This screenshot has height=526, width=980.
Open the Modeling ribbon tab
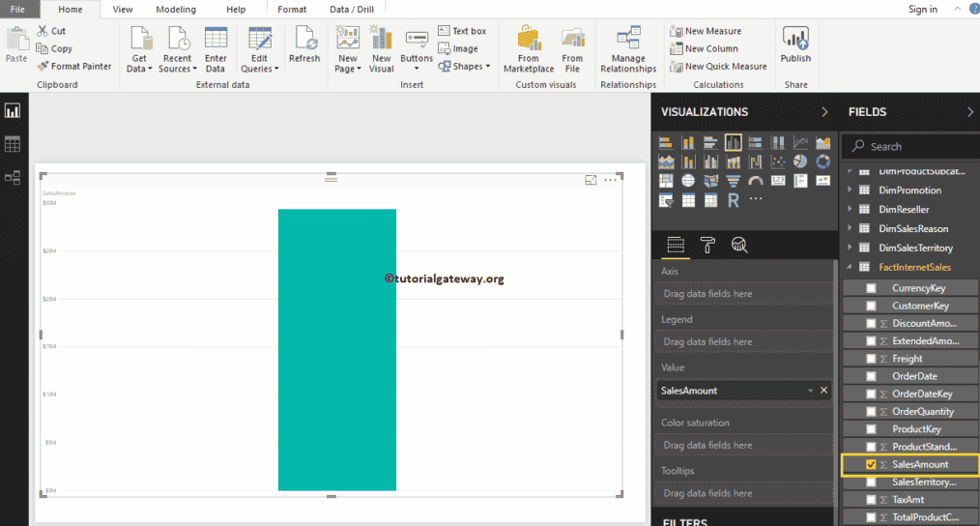(x=175, y=10)
